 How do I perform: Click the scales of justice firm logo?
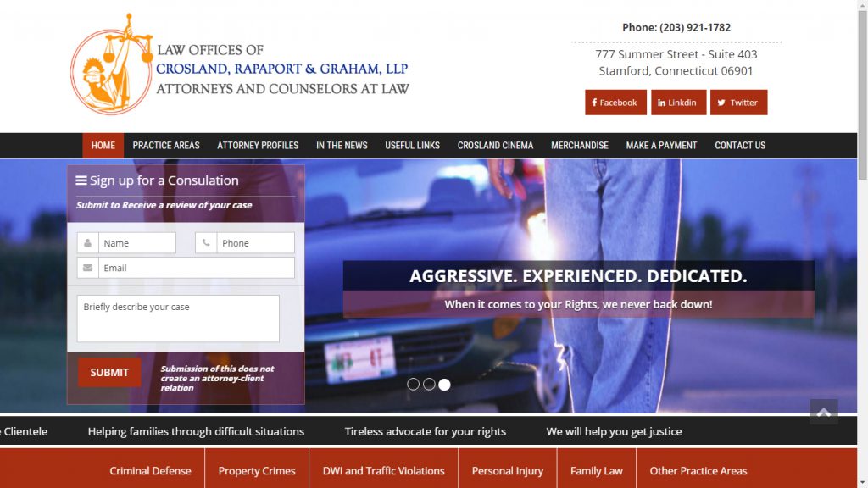point(111,62)
